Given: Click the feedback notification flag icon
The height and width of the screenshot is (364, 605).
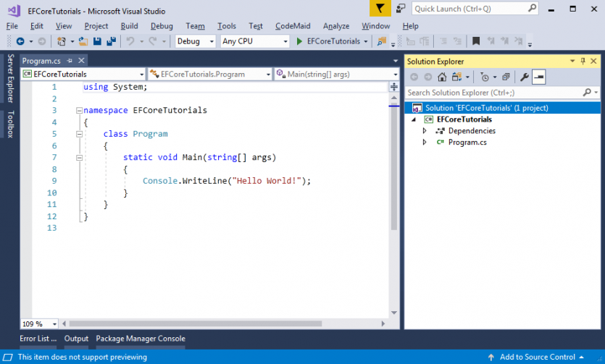Looking at the screenshot, I should click(380, 9).
